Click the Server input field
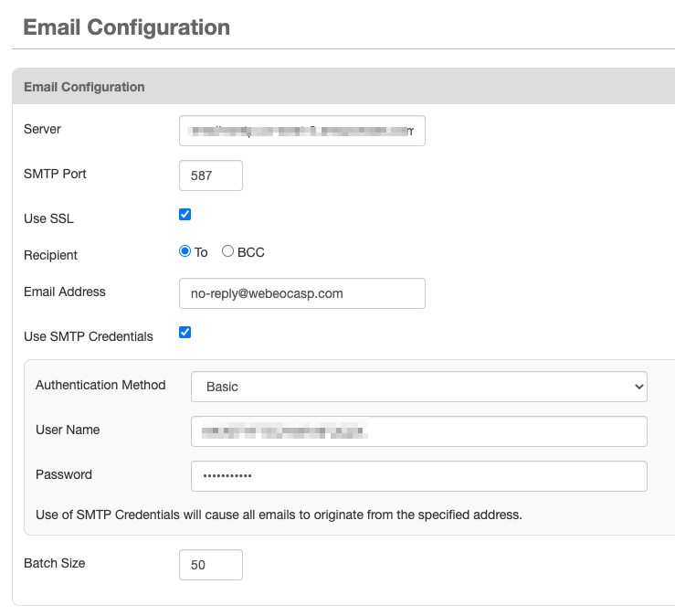The image size is (675, 616). pos(301,131)
